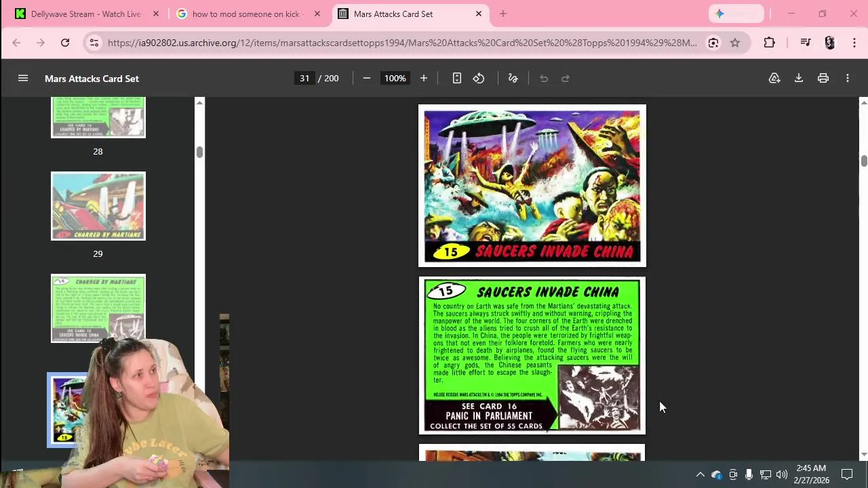This screenshot has height=488, width=868.
Task: Open a new browser tab
Action: 503,14
